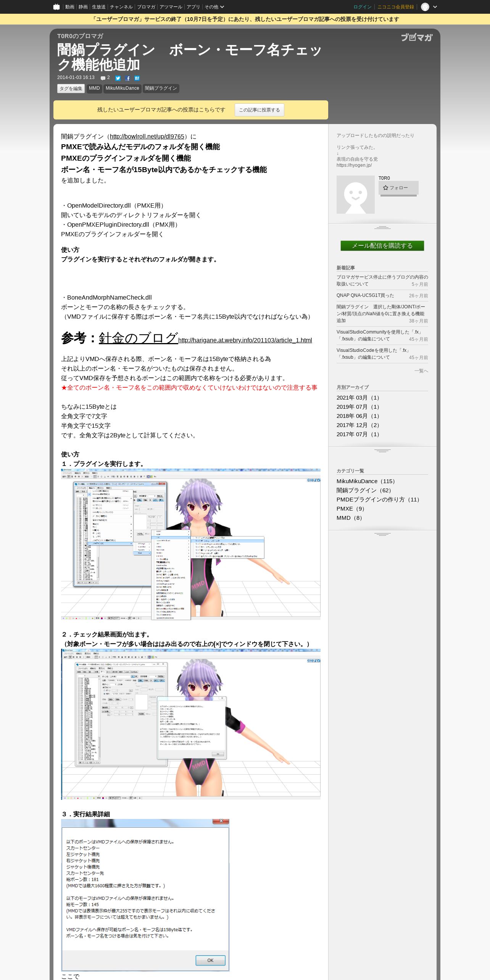Open the bowlroll.net download link
The height and width of the screenshot is (980, 490).
(x=147, y=137)
